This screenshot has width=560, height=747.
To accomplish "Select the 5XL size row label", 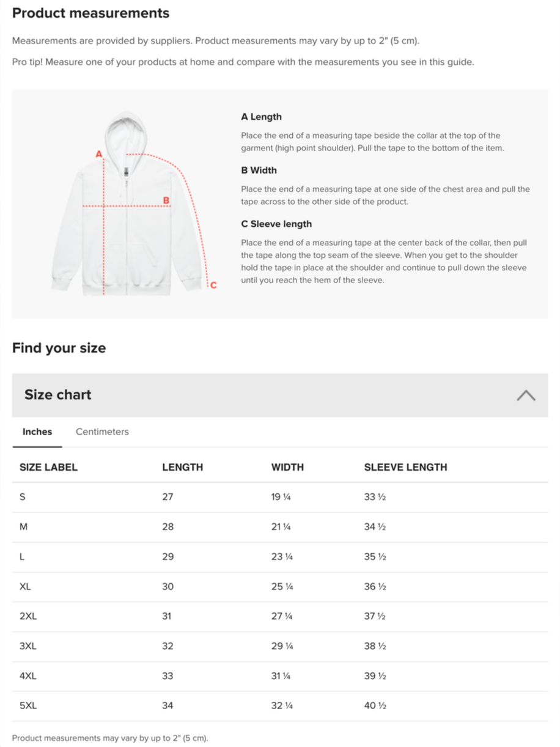I will [x=28, y=705].
